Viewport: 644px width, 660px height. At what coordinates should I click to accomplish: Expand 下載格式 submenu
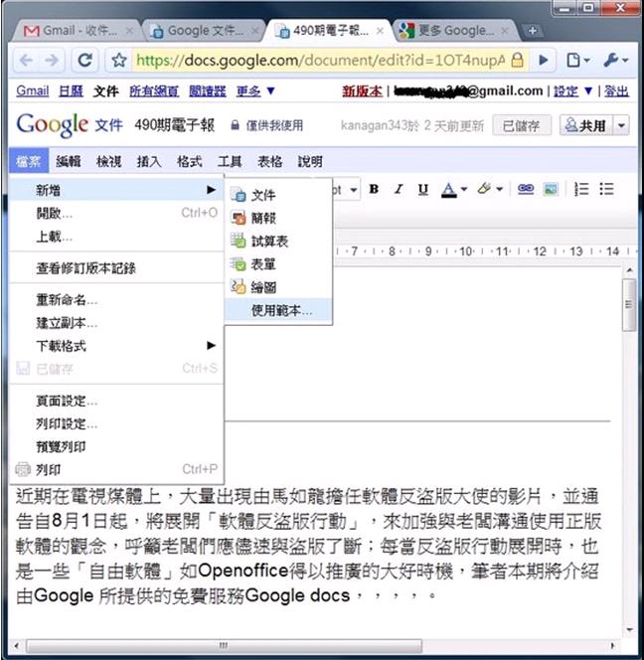click(116, 346)
